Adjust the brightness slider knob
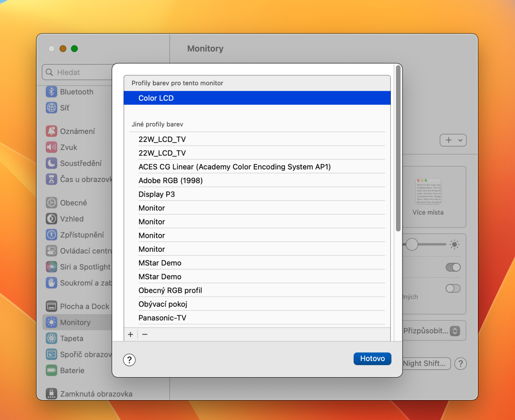Image resolution: width=515 pixels, height=420 pixels. (x=412, y=244)
